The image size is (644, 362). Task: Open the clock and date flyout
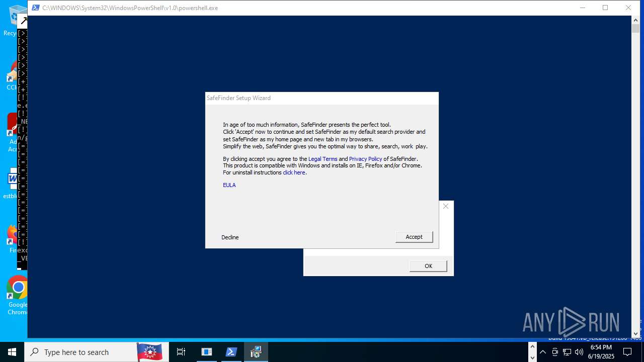[601, 352]
